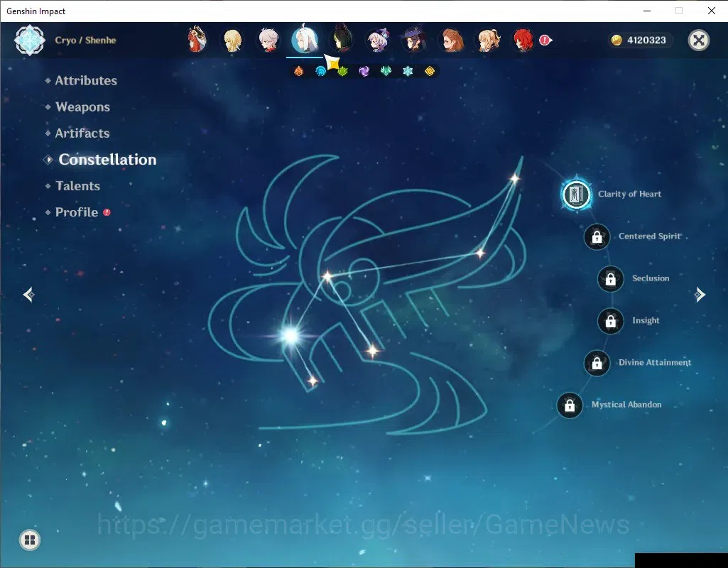Open the Talents menu

point(77,186)
